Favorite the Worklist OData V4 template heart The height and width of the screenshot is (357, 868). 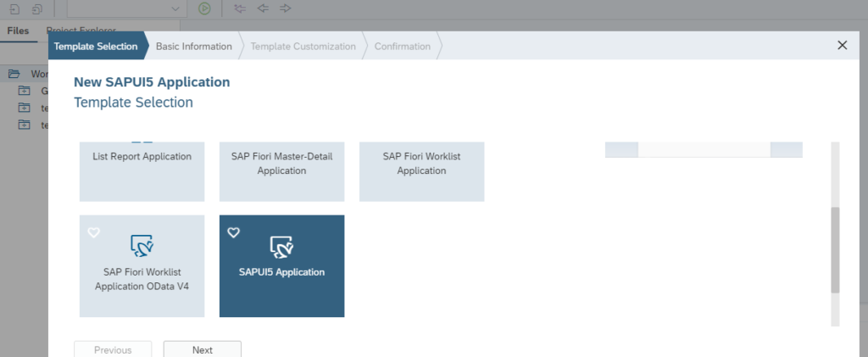click(94, 232)
